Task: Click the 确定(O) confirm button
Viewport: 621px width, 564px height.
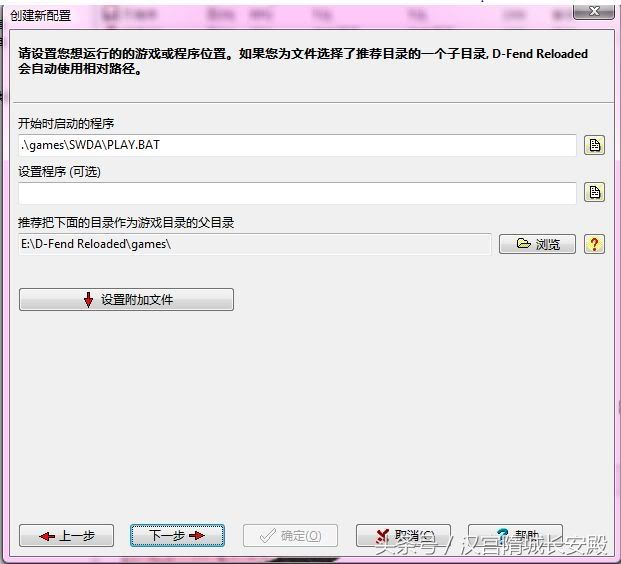Action: coord(290,536)
